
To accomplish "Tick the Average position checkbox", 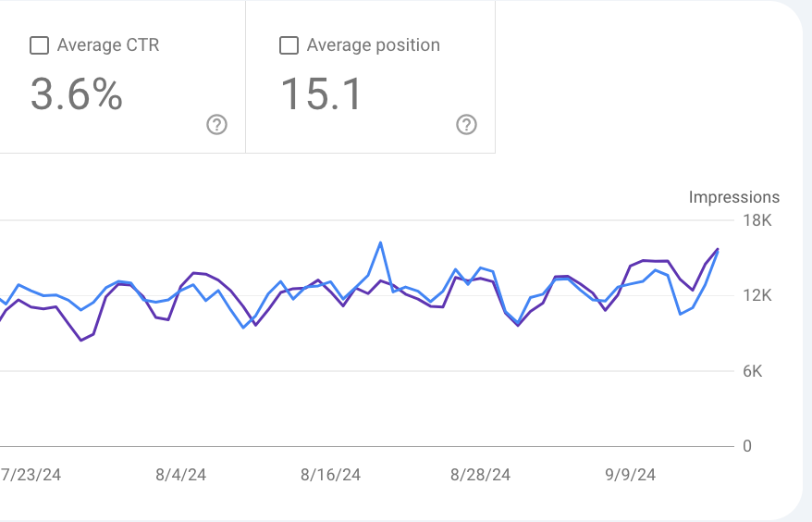I will point(289,45).
